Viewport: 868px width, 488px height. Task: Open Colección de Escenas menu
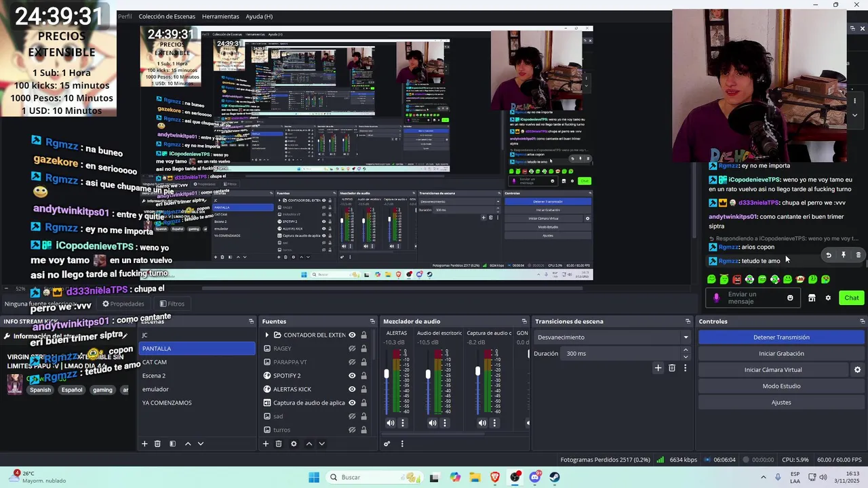coord(167,16)
